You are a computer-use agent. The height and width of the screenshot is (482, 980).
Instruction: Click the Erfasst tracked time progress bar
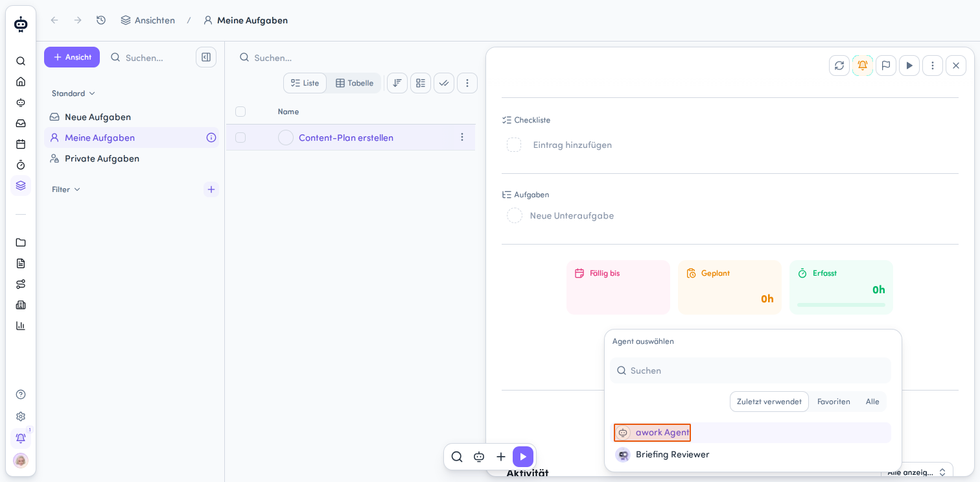click(841, 305)
